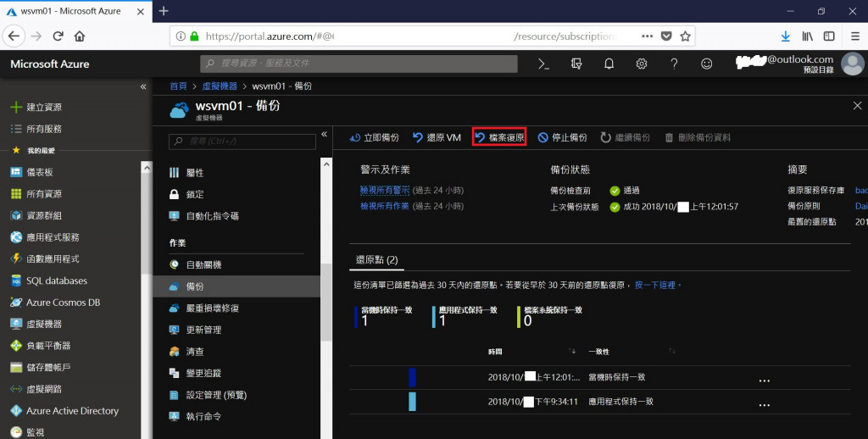Open page actions three-dot menu in address bar
Image resolution: width=868 pixels, height=439 pixels.
tap(647, 36)
